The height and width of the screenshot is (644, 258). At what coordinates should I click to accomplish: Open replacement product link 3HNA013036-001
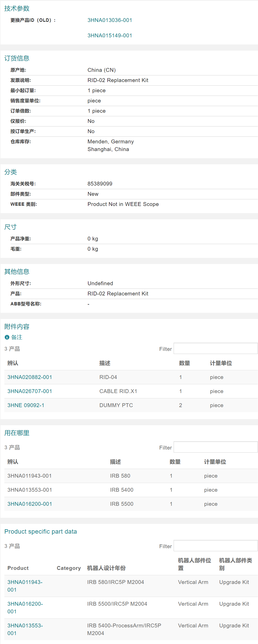[x=110, y=20]
